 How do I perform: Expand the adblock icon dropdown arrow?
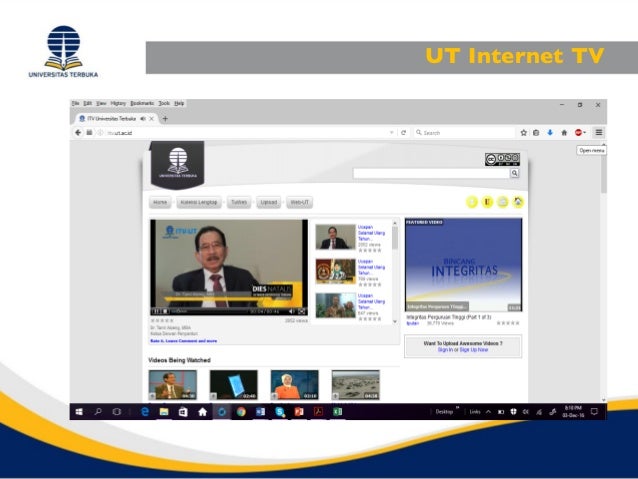pos(585,133)
